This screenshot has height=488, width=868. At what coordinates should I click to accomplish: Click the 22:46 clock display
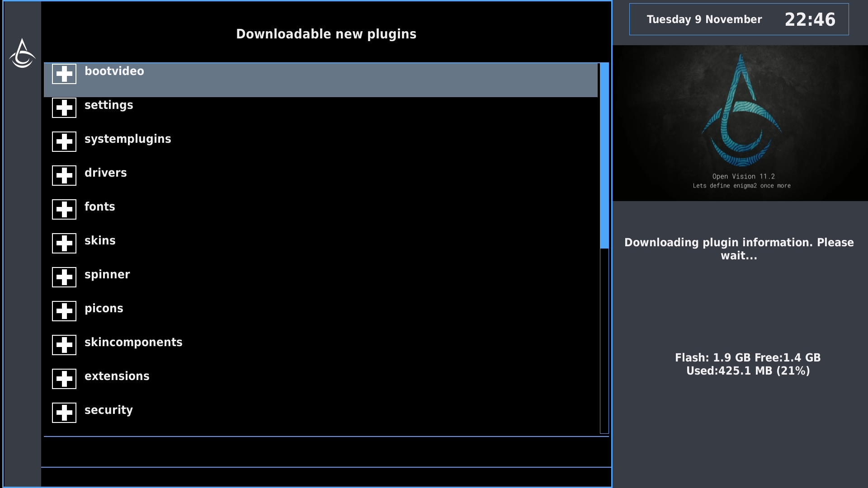(810, 19)
